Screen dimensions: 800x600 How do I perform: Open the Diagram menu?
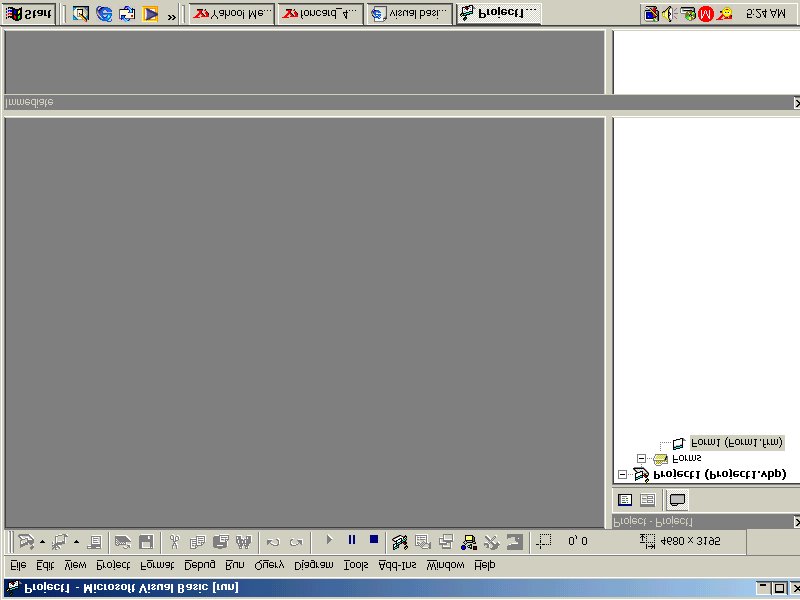pos(314,565)
